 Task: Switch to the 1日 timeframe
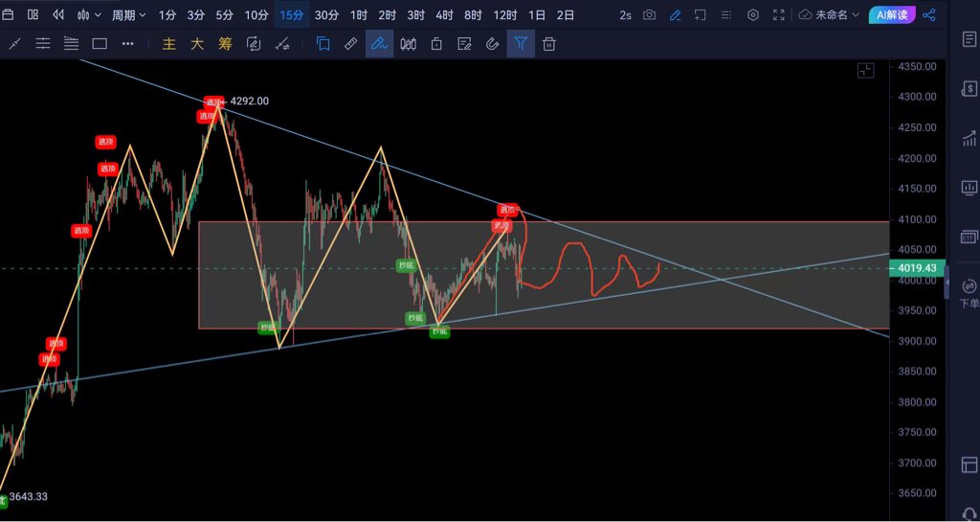(x=537, y=15)
